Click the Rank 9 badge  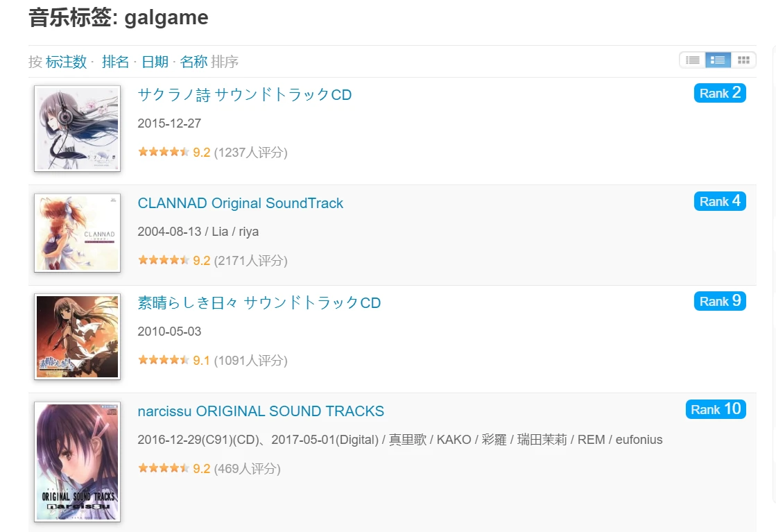click(720, 301)
